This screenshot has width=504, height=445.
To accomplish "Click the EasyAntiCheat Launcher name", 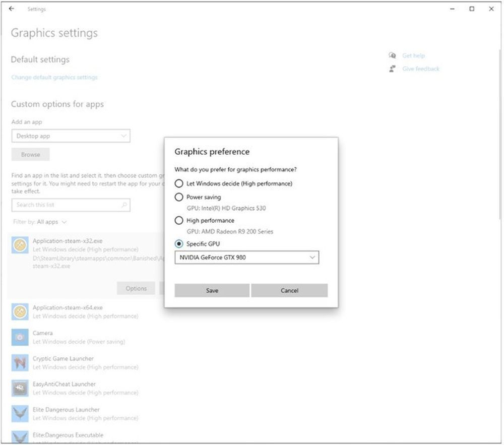I will tap(64, 385).
